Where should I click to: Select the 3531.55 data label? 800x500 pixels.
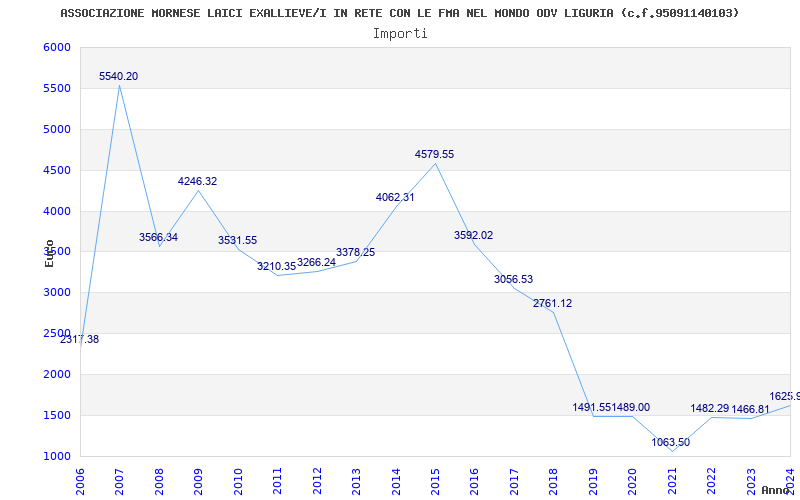(238, 240)
